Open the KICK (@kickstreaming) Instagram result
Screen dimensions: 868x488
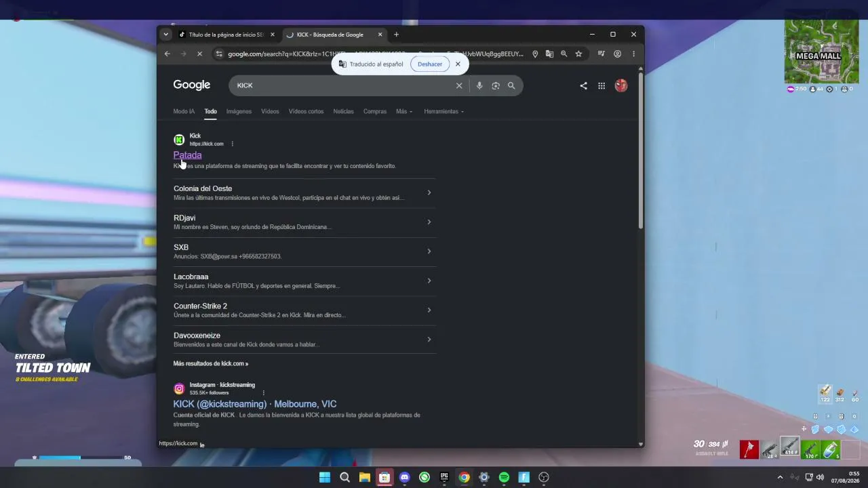255,404
